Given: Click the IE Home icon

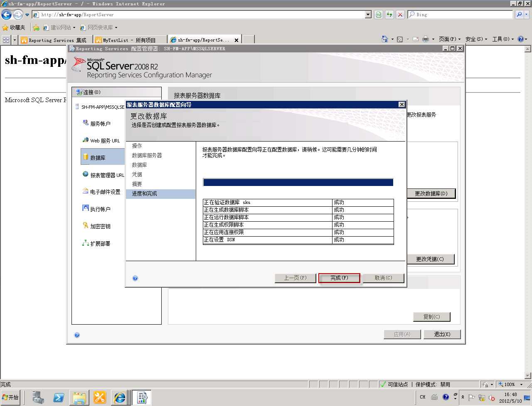Looking at the screenshot, I should 385,39.
